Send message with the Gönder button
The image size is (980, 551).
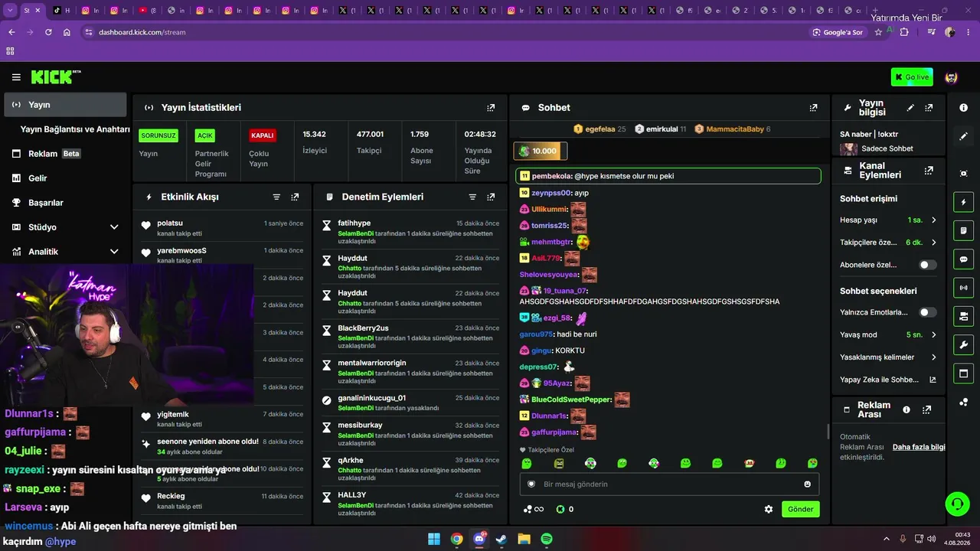pyautogui.click(x=800, y=509)
